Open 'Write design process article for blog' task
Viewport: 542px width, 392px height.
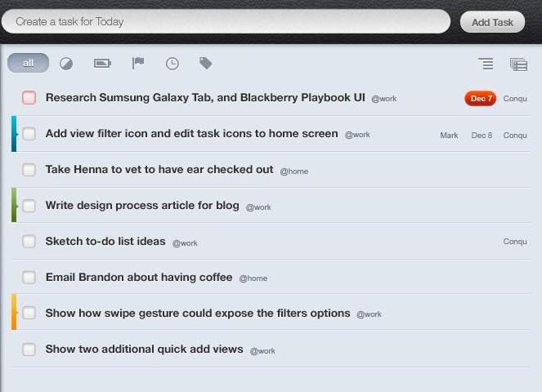point(142,205)
